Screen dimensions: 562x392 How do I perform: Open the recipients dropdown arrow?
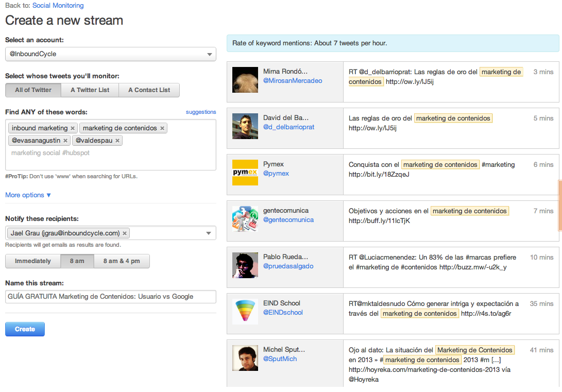(x=209, y=233)
